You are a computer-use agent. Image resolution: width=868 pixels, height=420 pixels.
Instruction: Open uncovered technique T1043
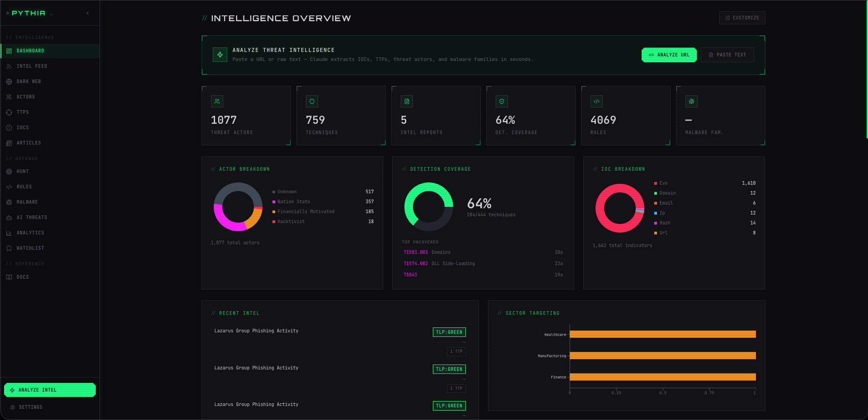coord(483,275)
